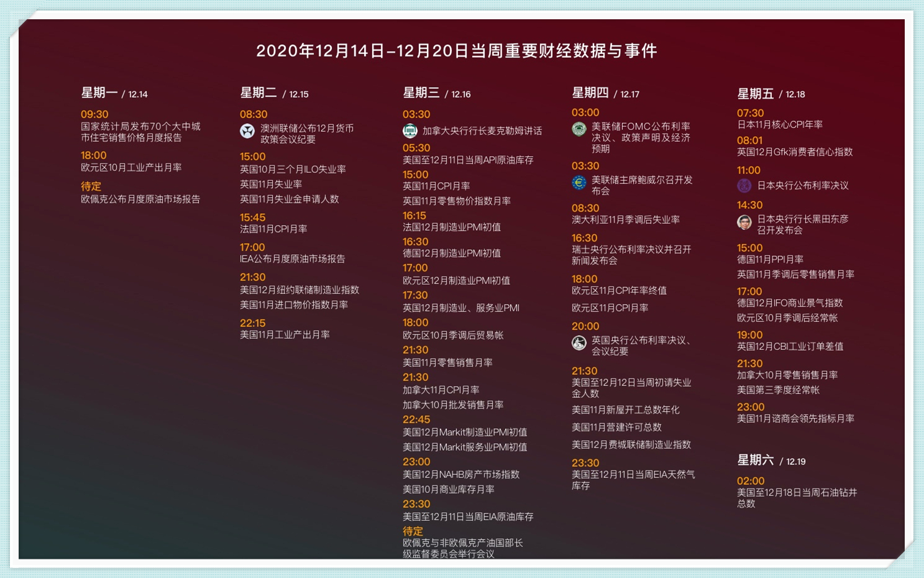Click the icon next to 美联储主席鲍威尔召开发布会

[x=579, y=183]
